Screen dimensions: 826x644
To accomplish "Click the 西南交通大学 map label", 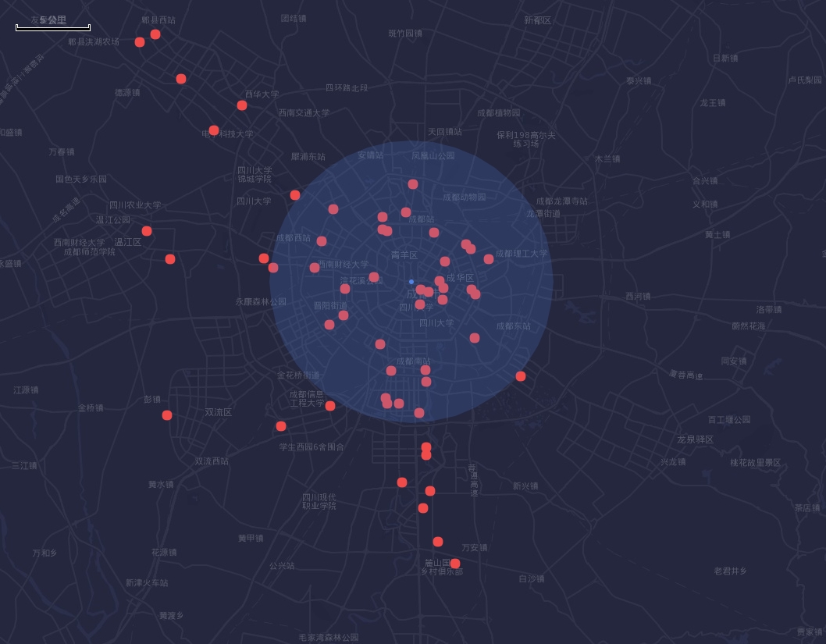I will point(304,113).
